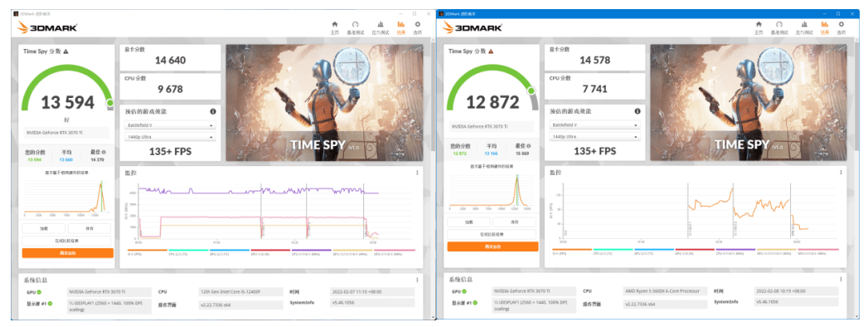Image resolution: width=868 pixels, height=327 pixels.
Task: Switch to the 结果 results tab in the 13 594 score window
Action: coord(400,27)
